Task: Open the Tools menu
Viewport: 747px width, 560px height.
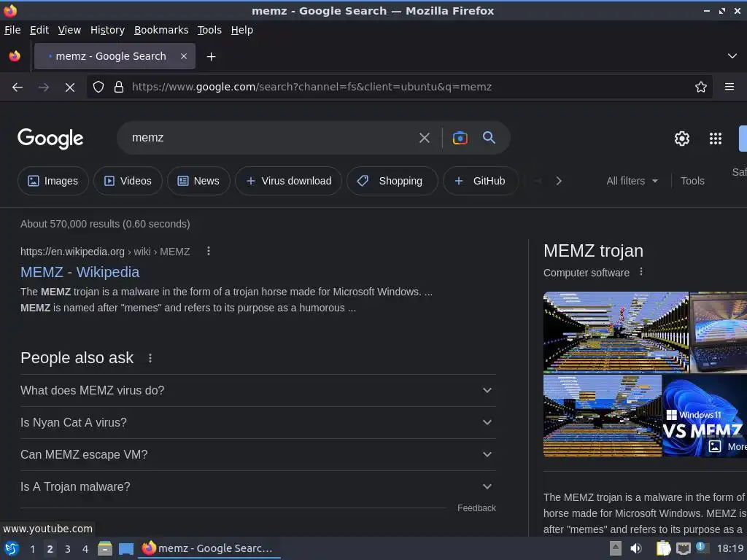Action: pyautogui.click(x=209, y=30)
